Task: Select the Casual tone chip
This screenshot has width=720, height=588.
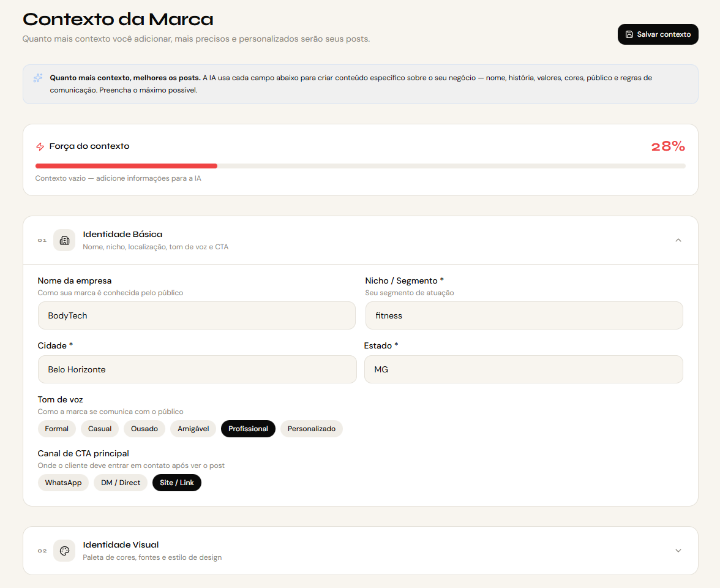Action: (99, 429)
